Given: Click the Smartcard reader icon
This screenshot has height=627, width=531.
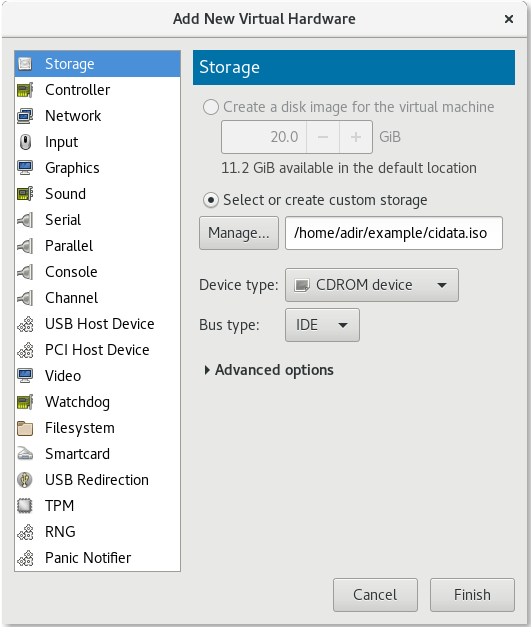Looking at the screenshot, I should click(x=25, y=453).
